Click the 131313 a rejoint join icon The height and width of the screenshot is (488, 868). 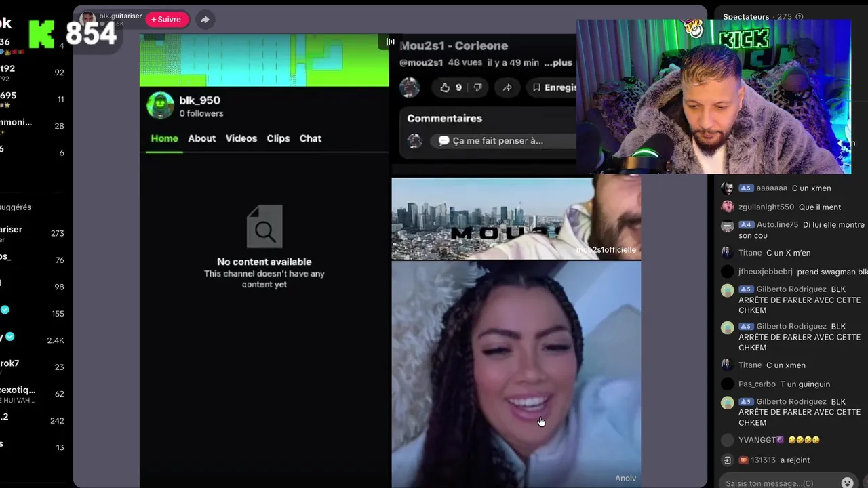[x=727, y=460]
